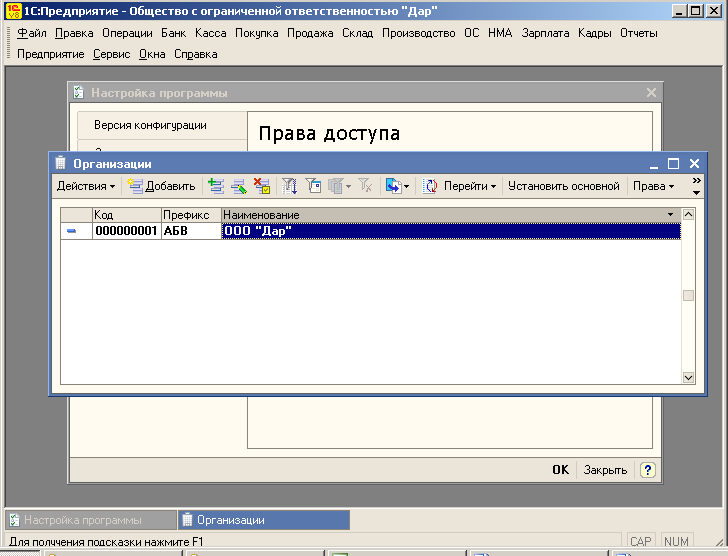Expand arrow next to blue document icon
728x556 pixels.
point(406,187)
